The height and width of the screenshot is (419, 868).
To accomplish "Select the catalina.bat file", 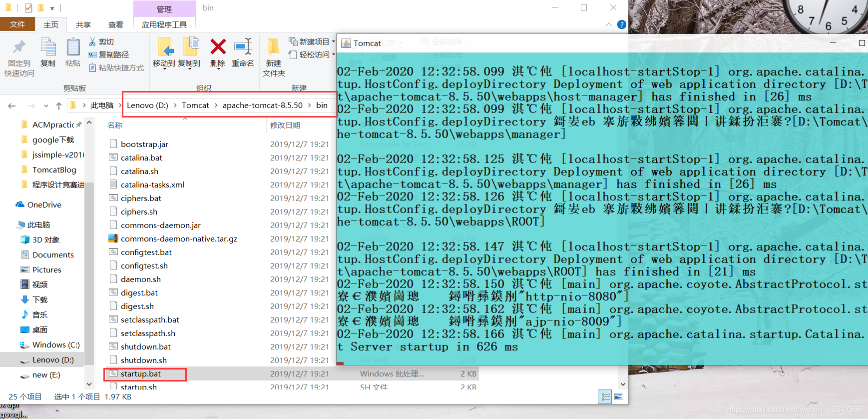I will pos(141,157).
